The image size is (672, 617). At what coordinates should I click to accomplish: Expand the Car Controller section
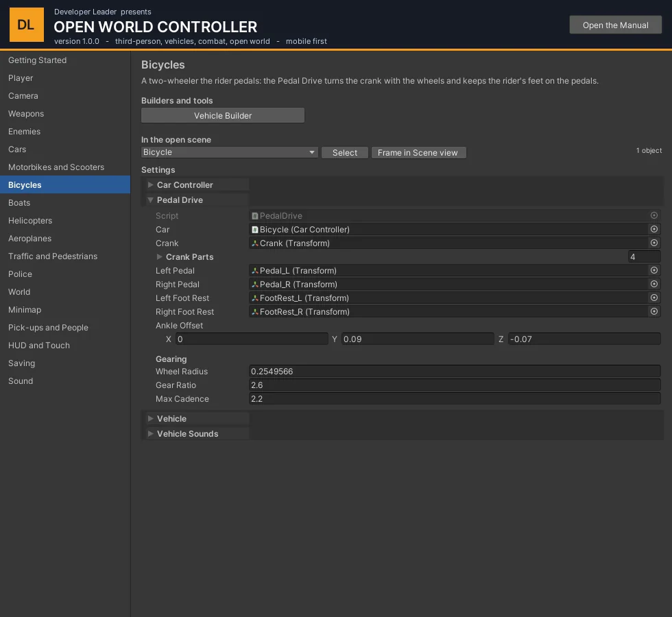(150, 184)
